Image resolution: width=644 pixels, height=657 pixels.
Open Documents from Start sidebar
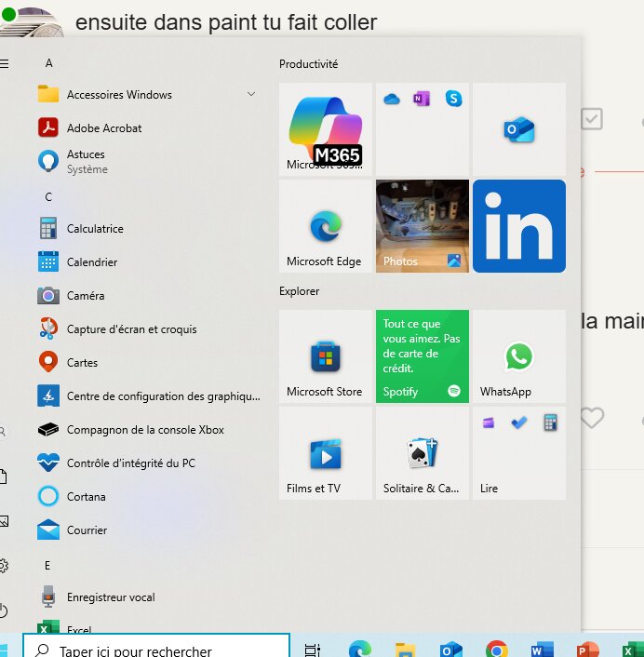(4, 476)
